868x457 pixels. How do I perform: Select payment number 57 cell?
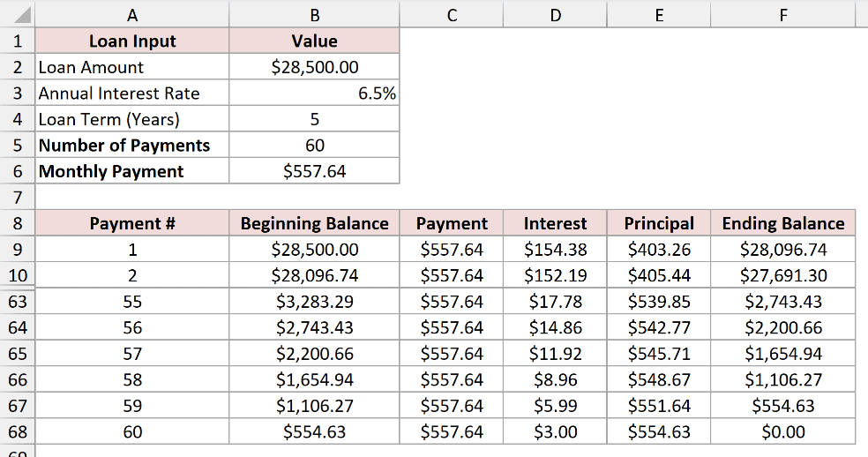pyautogui.click(x=132, y=354)
